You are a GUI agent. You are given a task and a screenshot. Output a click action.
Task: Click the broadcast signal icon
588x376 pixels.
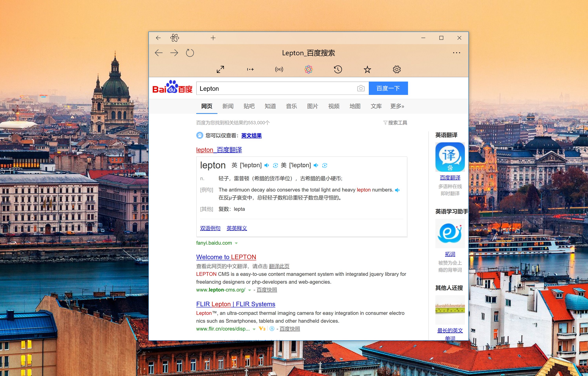[279, 70]
